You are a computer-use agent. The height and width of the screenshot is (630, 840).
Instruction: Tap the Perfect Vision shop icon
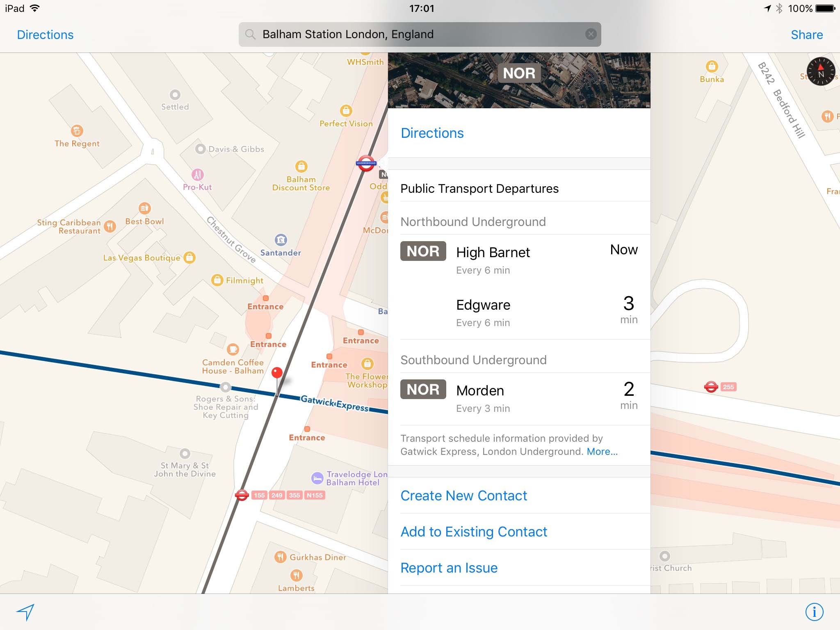coord(346,111)
